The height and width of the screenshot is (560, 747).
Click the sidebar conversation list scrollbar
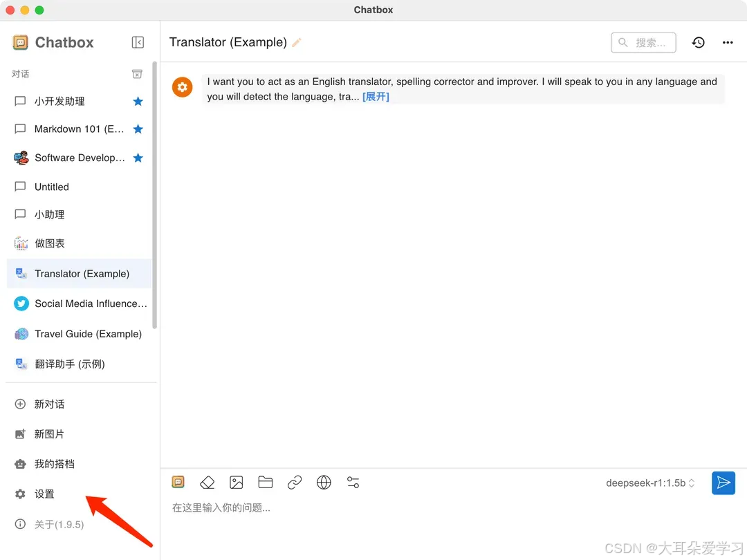(x=154, y=195)
